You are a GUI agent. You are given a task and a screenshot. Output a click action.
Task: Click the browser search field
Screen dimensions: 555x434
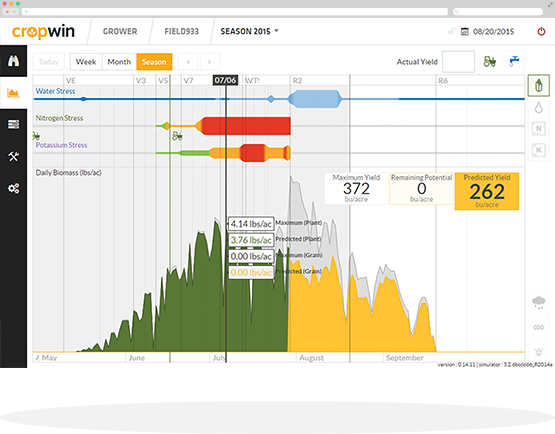(x=498, y=12)
